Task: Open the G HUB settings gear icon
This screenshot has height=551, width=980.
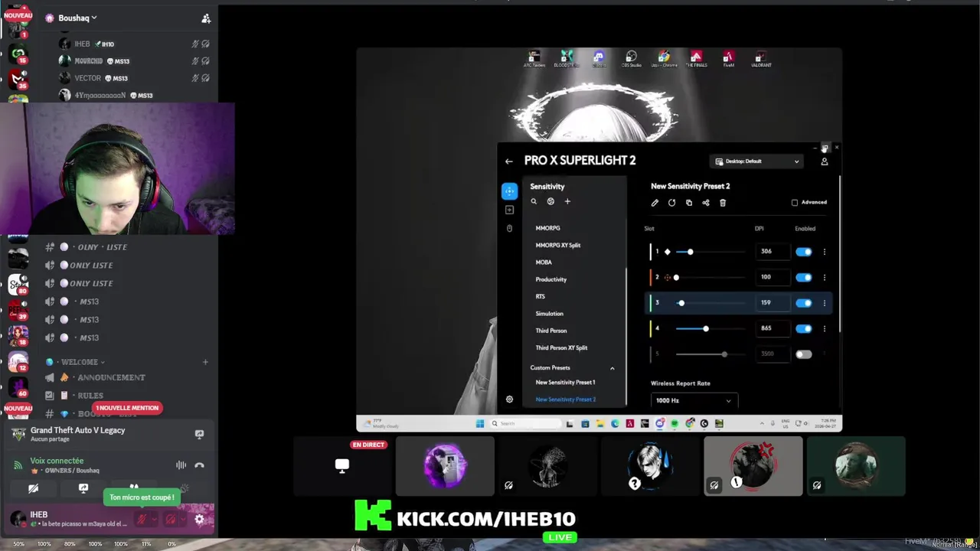Action: coord(509,399)
